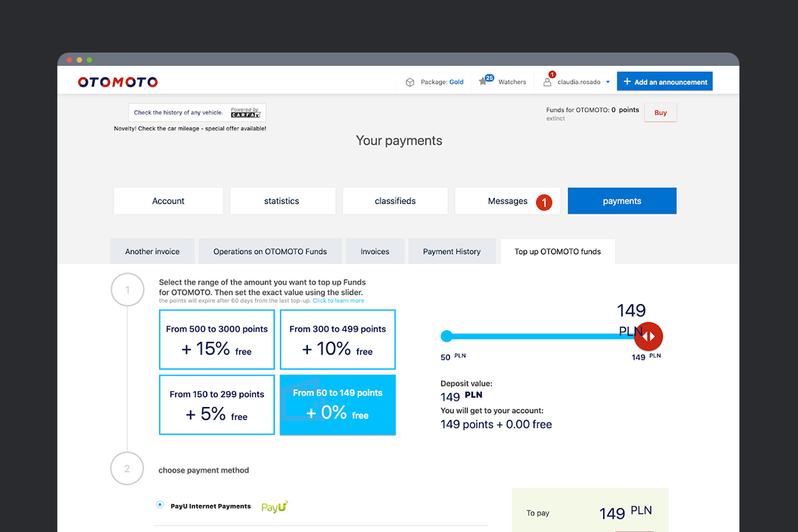
Task: Click the claudia.rosado profile person icon
Action: click(547, 82)
